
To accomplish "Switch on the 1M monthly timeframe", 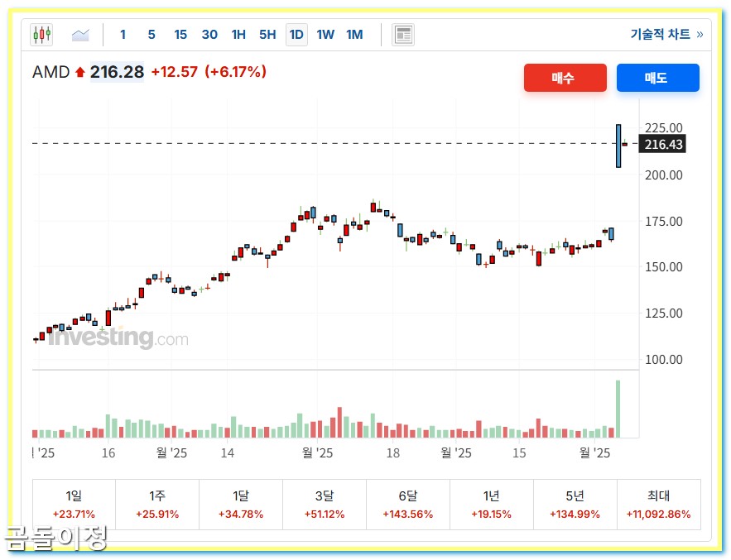I will 354,34.
